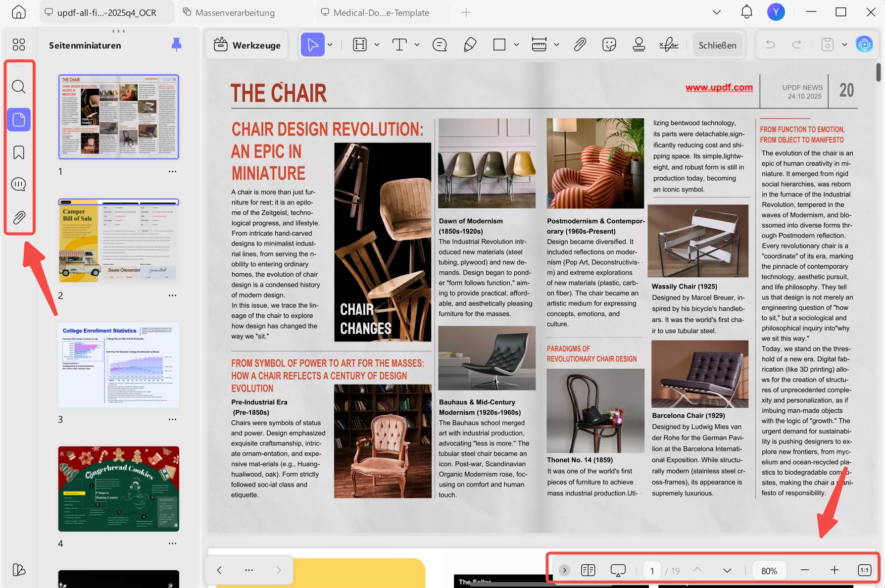
Task: Switch to the Massenverarbeitung tab
Action: (235, 12)
